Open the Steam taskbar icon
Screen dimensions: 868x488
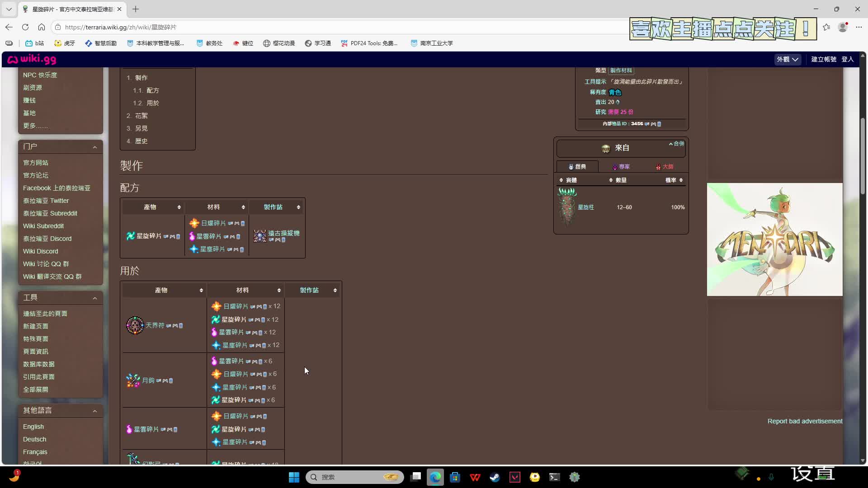coord(495,477)
